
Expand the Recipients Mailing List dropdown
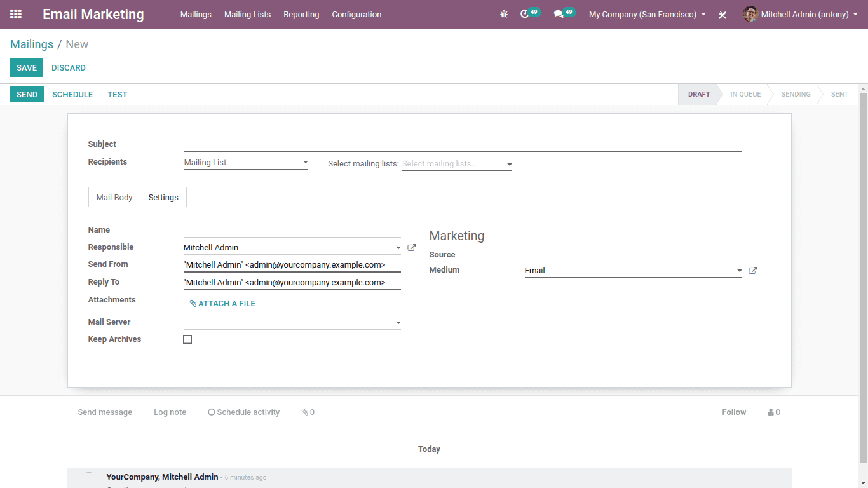tap(245, 163)
